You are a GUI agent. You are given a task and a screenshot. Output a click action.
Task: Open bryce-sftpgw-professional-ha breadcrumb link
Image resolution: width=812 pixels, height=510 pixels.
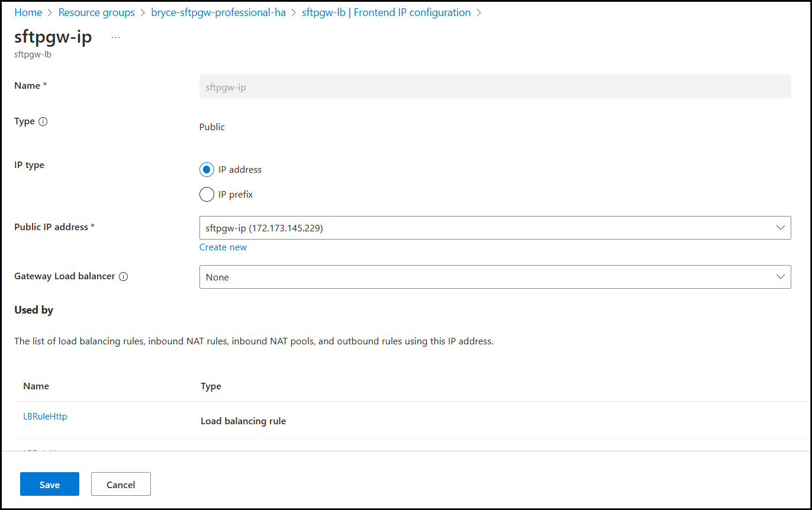click(218, 12)
